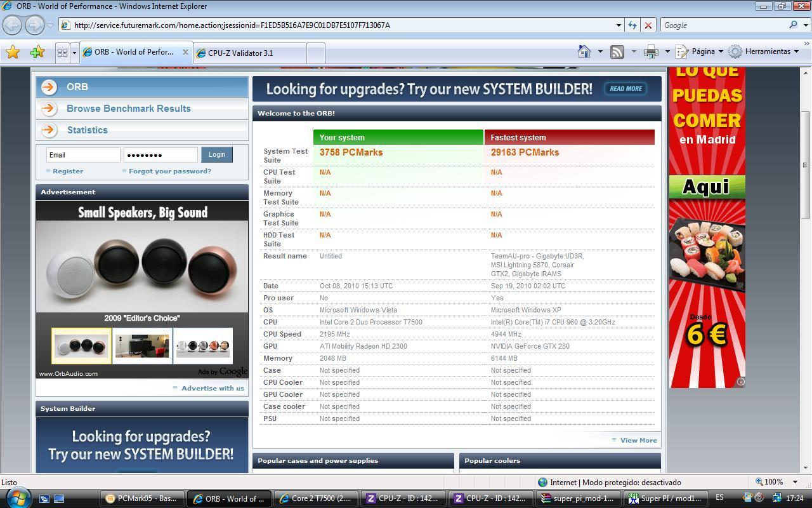Screen dimensions: 812x508
Task: Click READ MORE on System Builder banner
Action: coord(625,89)
